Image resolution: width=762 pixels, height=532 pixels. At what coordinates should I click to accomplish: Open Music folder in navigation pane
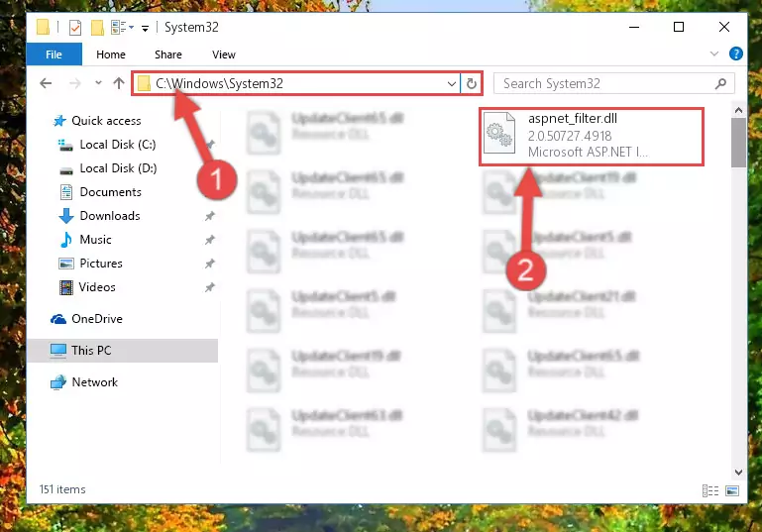(x=95, y=240)
